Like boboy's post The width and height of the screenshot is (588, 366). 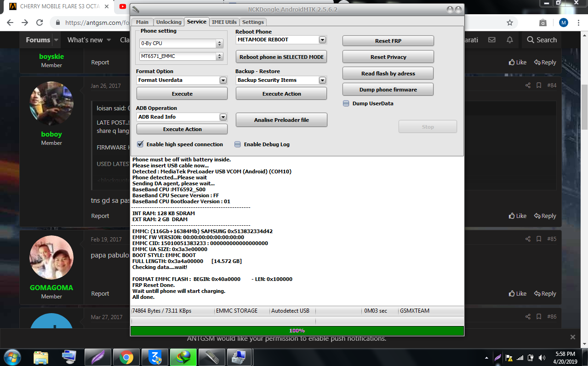518,216
